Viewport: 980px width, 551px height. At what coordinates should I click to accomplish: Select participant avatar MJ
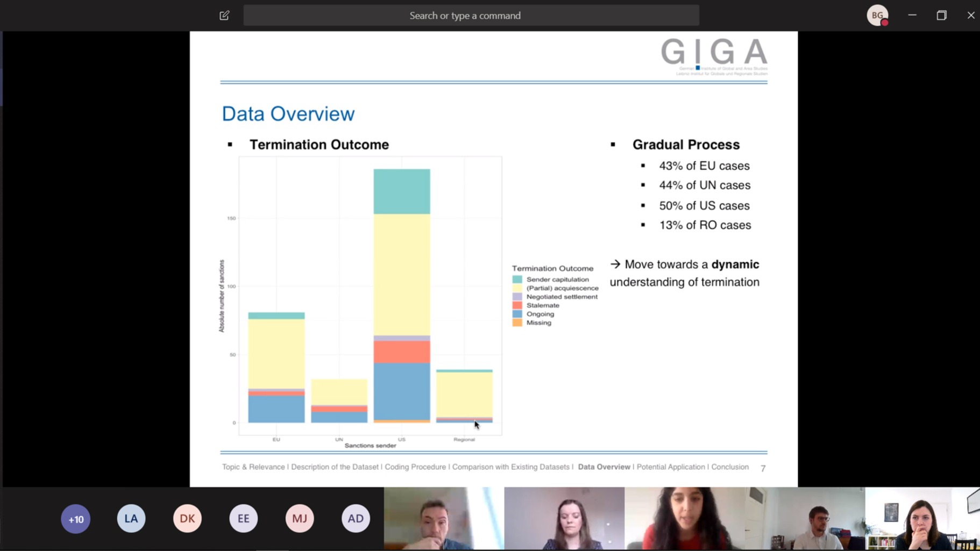point(300,518)
